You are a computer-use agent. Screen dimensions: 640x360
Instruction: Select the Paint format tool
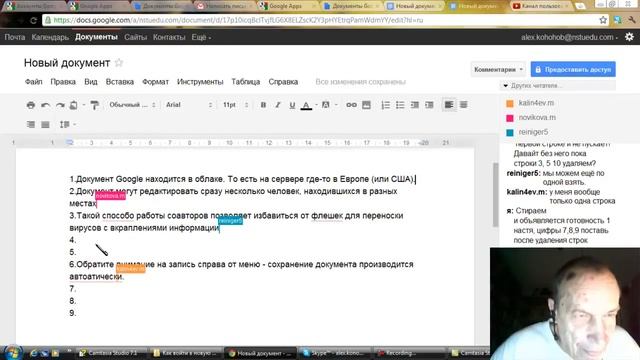95,105
